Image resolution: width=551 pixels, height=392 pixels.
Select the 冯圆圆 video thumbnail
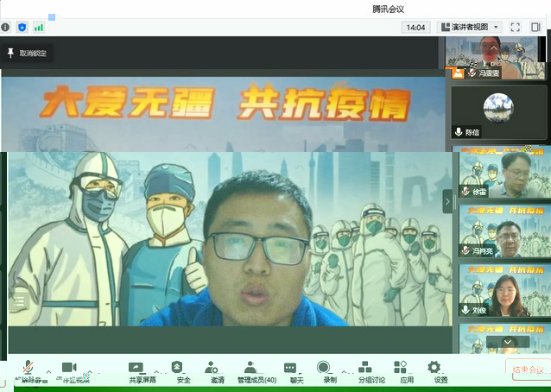point(495,58)
